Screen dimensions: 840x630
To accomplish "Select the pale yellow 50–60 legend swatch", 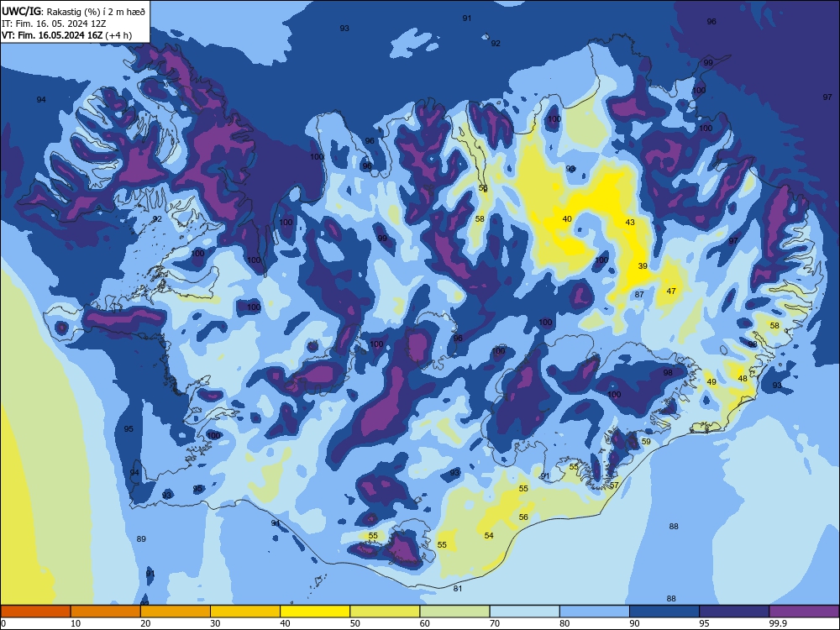I will click(x=385, y=612).
